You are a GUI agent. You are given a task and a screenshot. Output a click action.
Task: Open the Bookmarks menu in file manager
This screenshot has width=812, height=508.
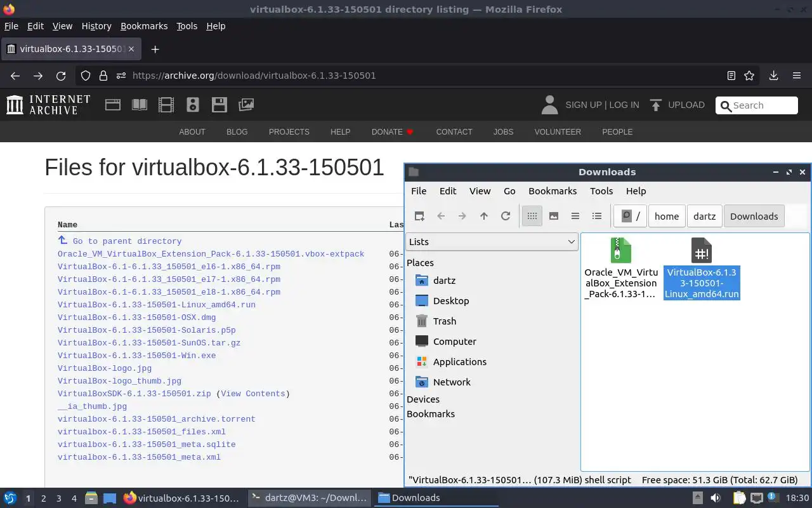(553, 191)
